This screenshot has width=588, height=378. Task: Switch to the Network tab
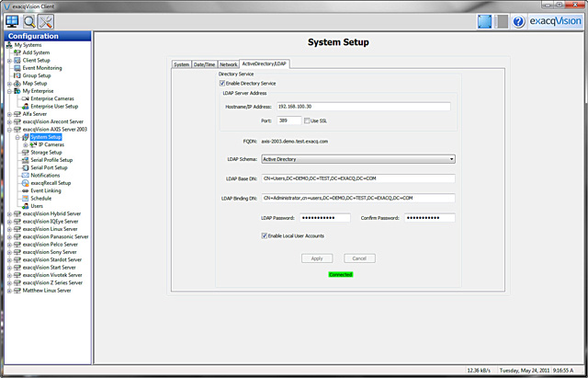pyautogui.click(x=229, y=64)
